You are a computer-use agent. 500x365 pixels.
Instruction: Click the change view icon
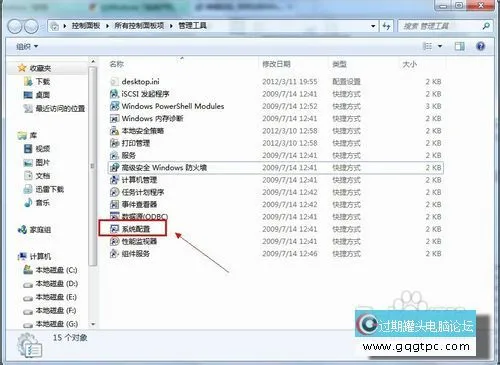pyautogui.click(x=427, y=46)
